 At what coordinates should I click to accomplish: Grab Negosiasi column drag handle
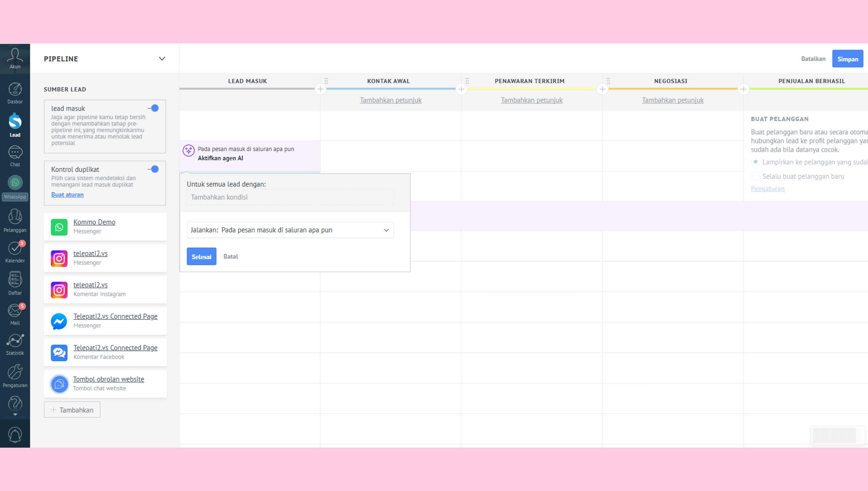[608, 81]
